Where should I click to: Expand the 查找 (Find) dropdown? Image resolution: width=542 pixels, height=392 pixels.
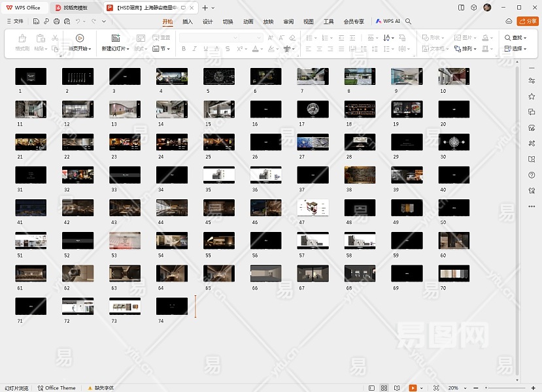click(x=516, y=38)
